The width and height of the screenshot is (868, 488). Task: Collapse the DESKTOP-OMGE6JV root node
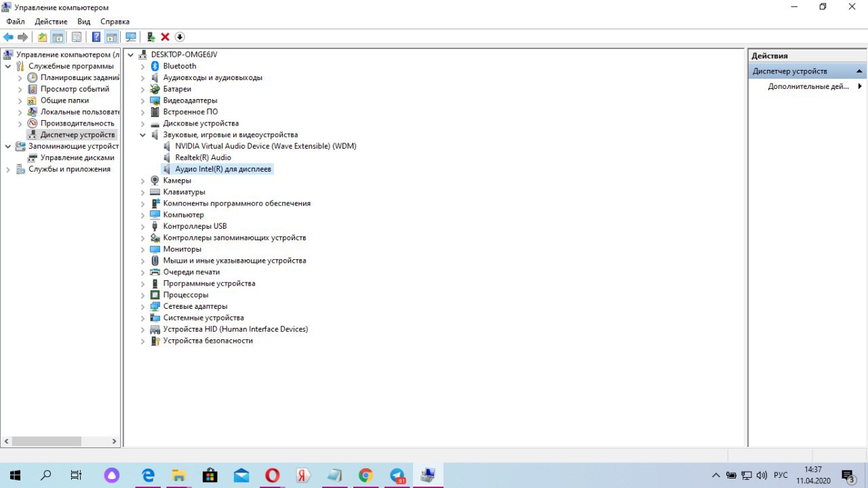[131, 54]
